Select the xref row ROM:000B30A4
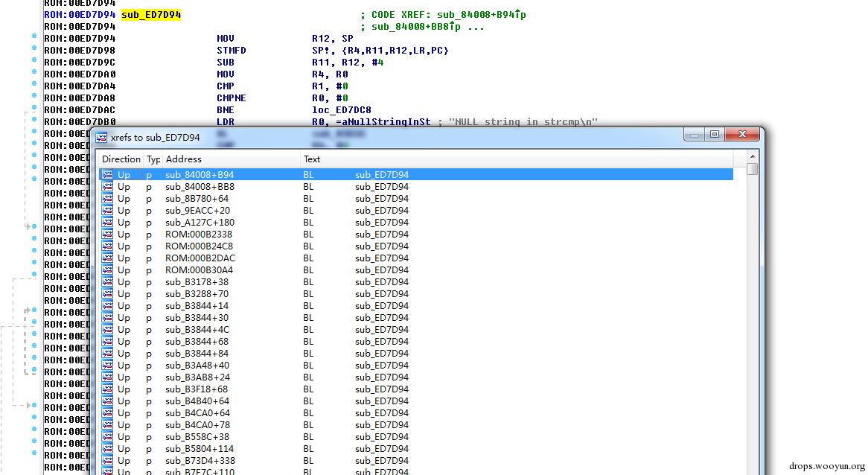This screenshot has width=868, height=475. click(416, 270)
